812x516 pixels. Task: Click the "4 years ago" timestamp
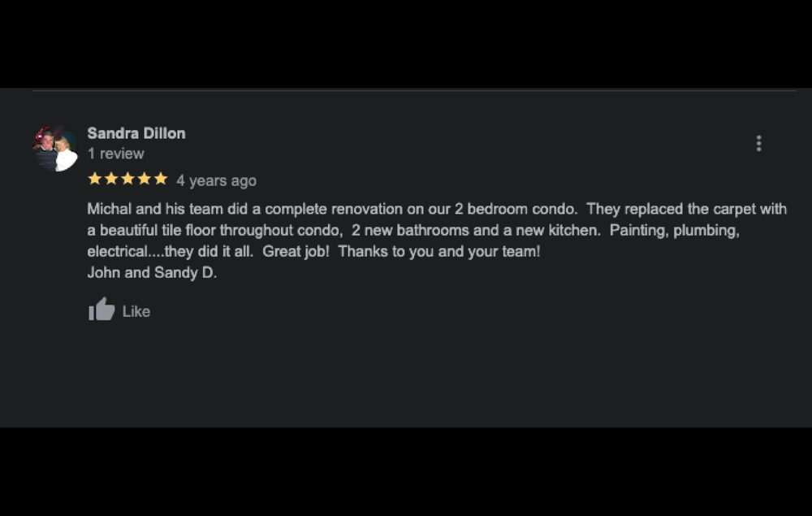(216, 180)
